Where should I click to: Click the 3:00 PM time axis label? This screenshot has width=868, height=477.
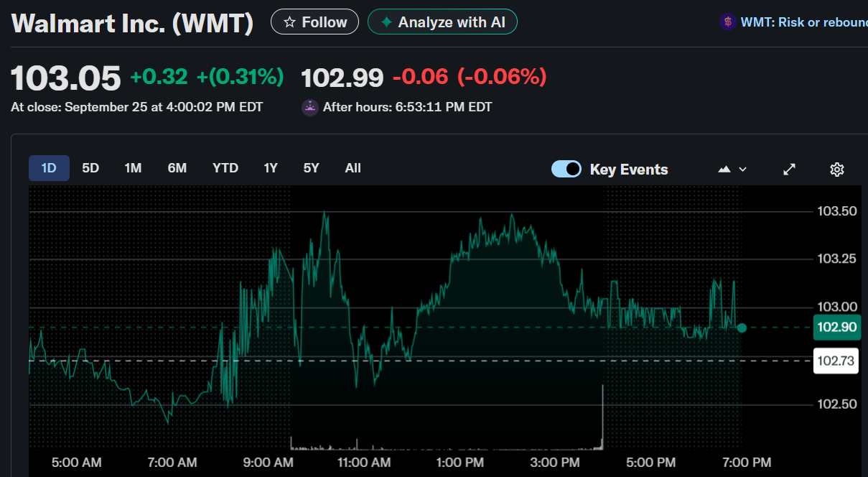pyautogui.click(x=556, y=462)
